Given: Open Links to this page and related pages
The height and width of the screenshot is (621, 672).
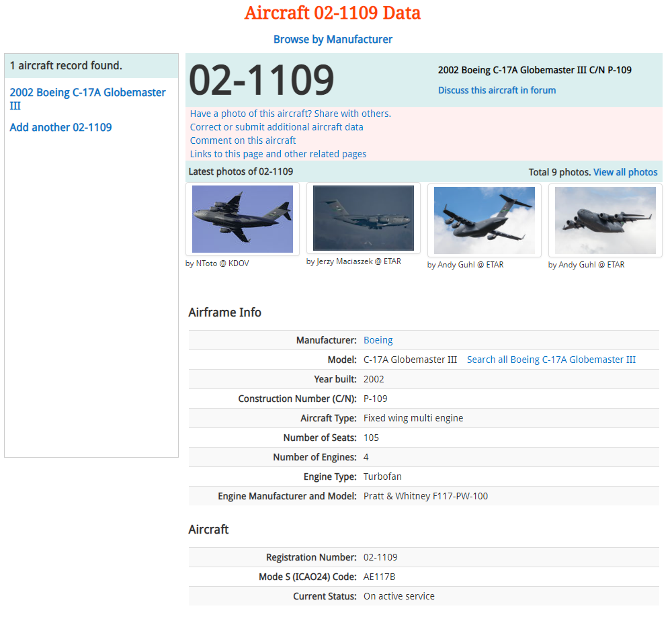Looking at the screenshot, I should point(278,154).
